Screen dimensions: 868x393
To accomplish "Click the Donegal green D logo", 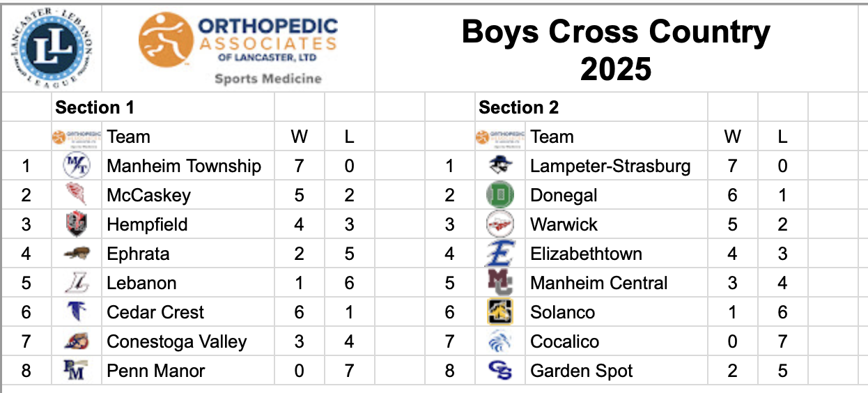I will tap(499, 195).
